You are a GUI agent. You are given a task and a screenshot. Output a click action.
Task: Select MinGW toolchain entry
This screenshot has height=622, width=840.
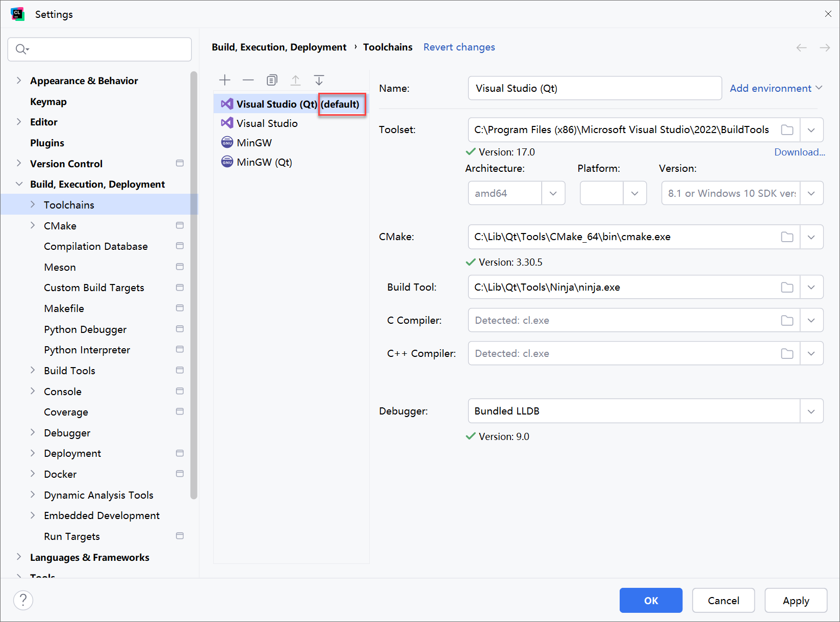tap(291, 143)
